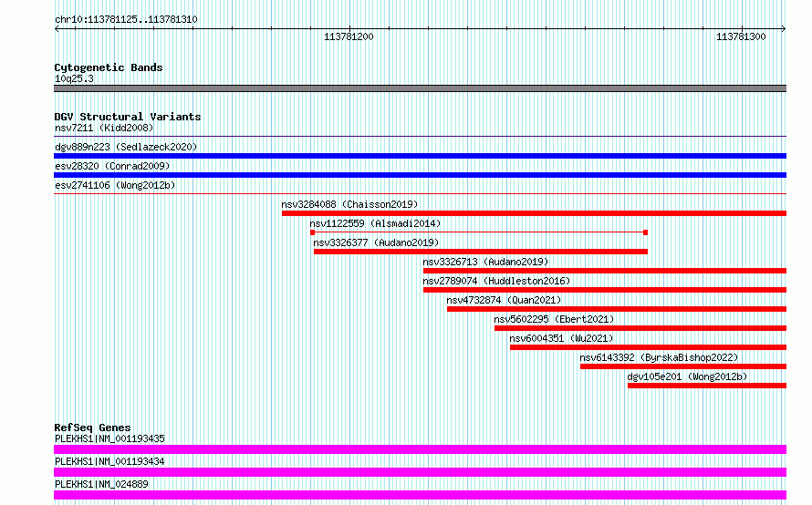Viewport: 812px width, 505px height.
Task: Select the nsv4732874 (Quan2021) red bar
Action: point(617,309)
